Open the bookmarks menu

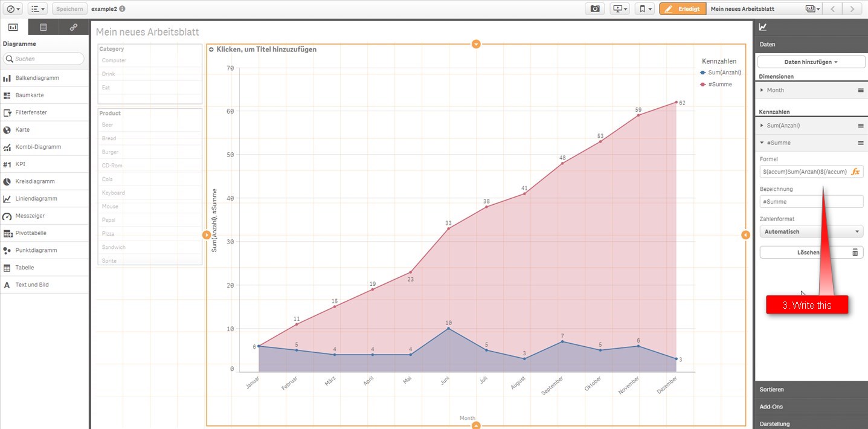(x=645, y=9)
